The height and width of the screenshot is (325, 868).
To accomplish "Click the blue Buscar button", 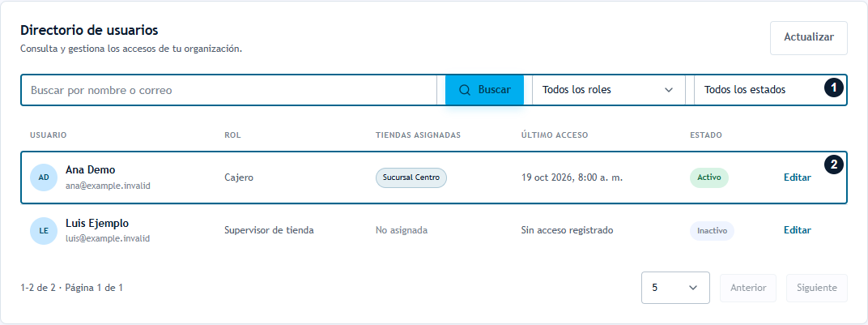I will click(484, 90).
